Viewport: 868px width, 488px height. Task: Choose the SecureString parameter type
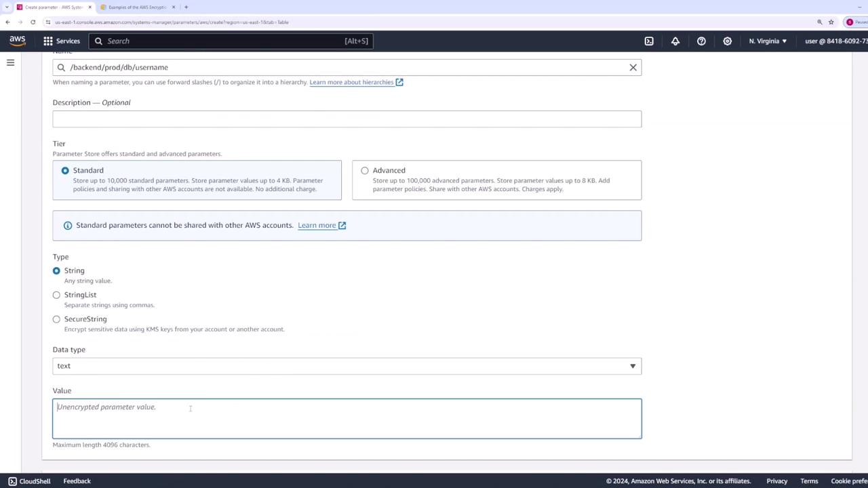[56, 319]
